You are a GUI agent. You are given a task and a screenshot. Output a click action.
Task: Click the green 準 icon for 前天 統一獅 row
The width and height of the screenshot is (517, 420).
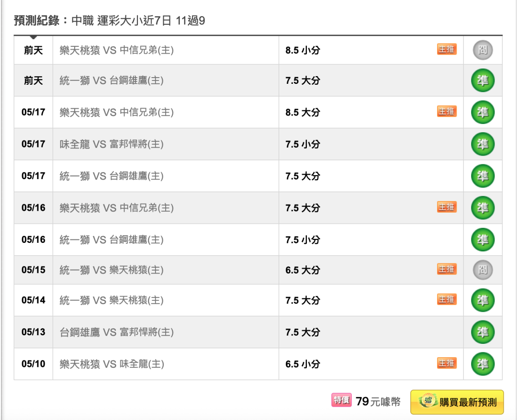[483, 80]
